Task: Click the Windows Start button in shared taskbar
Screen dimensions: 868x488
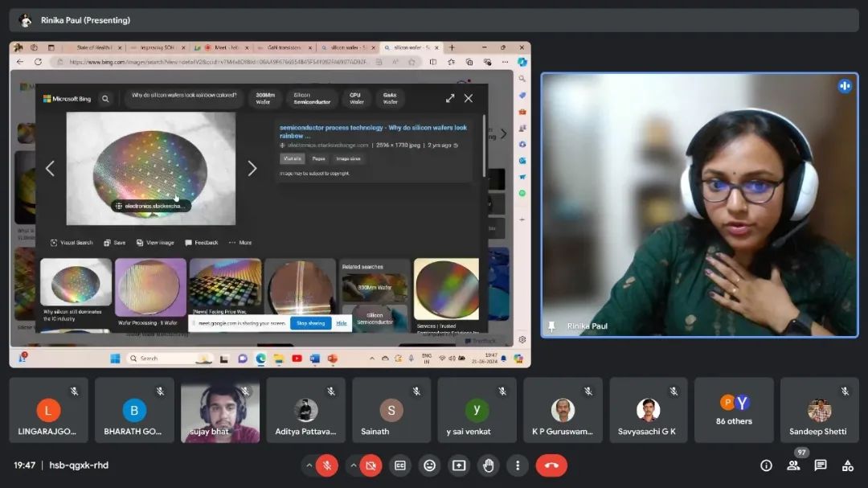Action: coord(115,359)
